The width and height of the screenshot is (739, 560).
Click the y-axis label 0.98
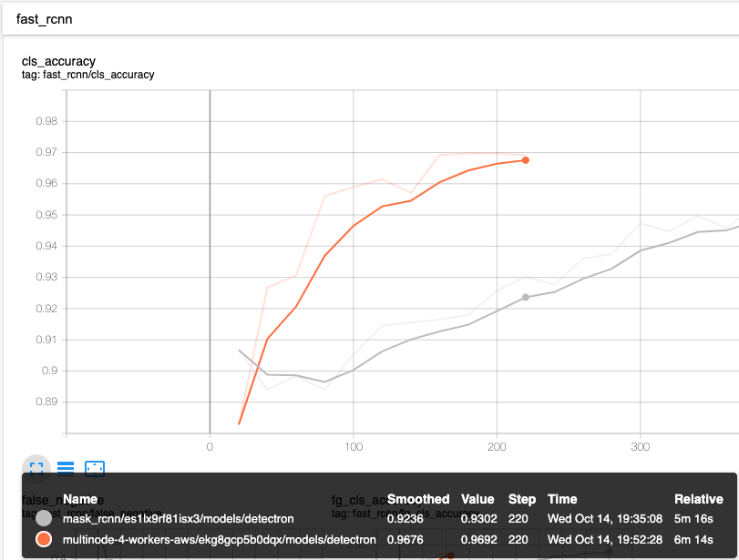46,121
